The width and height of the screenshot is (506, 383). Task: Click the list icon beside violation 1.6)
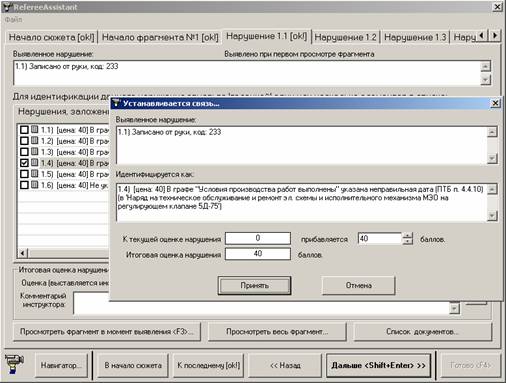click(35, 185)
